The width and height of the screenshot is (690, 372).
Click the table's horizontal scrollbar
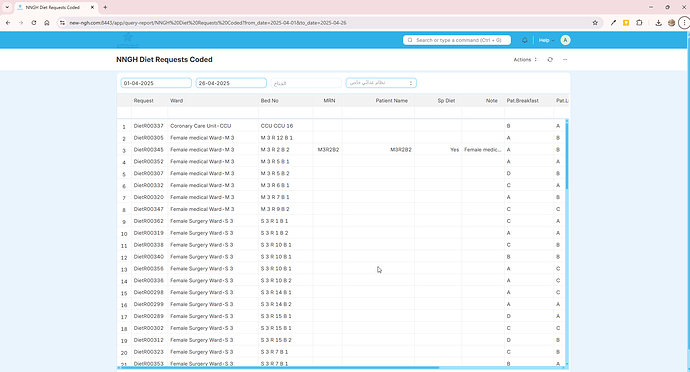(278, 368)
